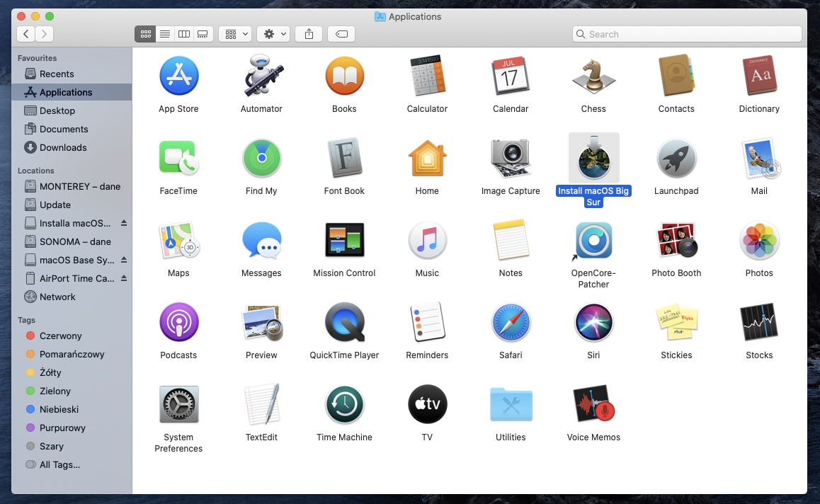Select the Czerwony red tag
The height and width of the screenshot is (504, 820).
point(72,336)
